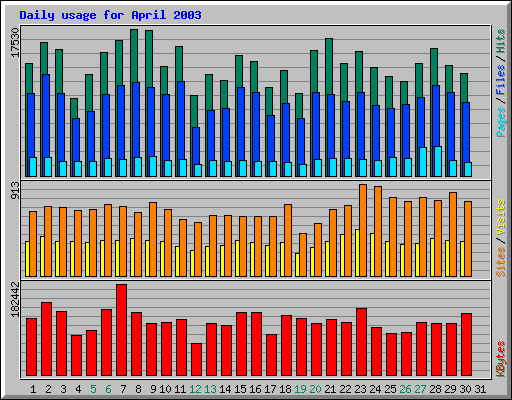Click the cyan Pages bar for day 9
Viewport: 512px width, 400px height.
(153, 166)
